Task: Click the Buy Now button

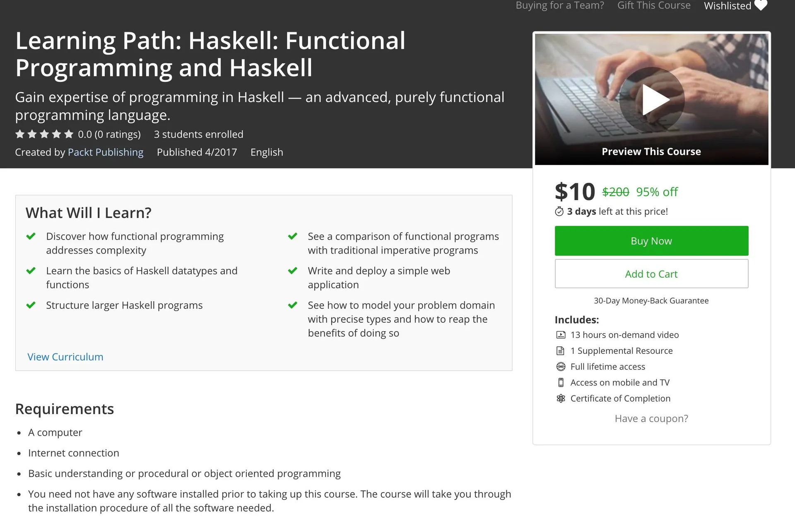Action: click(651, 241)
